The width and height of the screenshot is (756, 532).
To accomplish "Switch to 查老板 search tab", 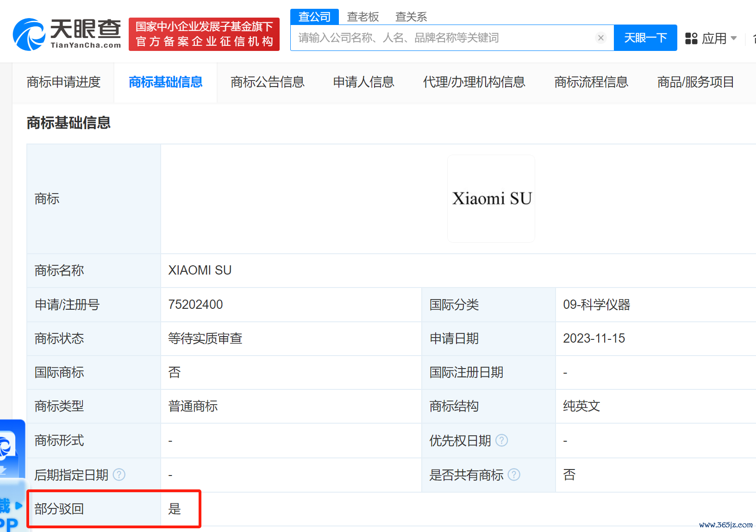I will coord(363,17).
